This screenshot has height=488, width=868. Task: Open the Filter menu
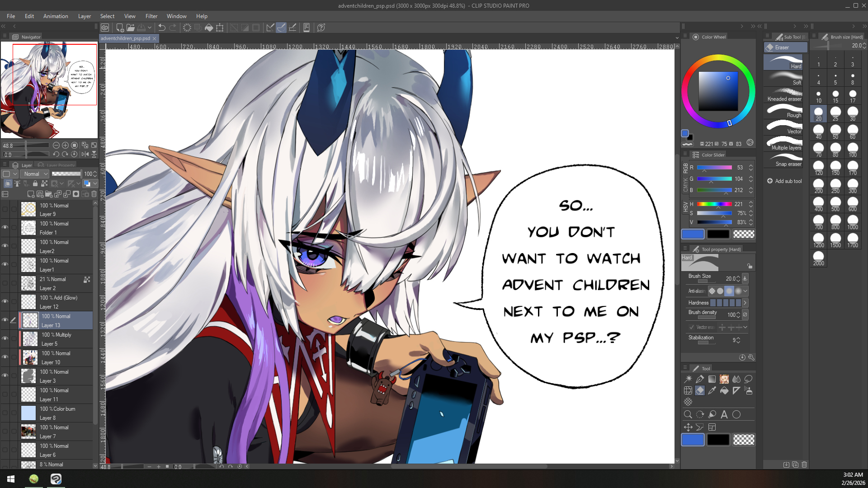click(x=151, y=16)
